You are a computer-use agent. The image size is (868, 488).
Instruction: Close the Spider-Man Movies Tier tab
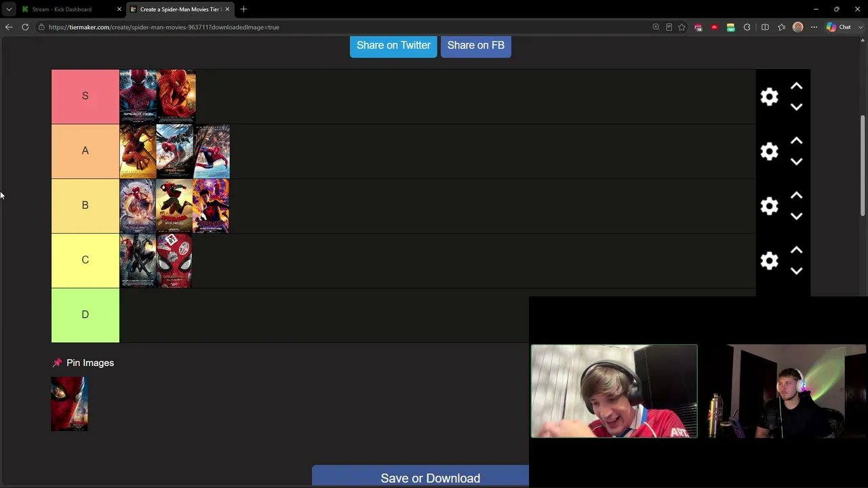coord(227,9)
